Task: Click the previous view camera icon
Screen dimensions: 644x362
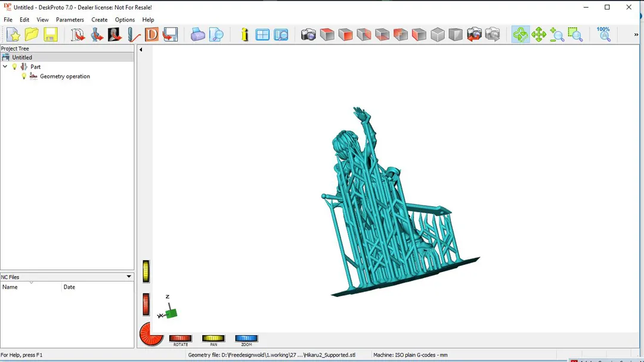Action: [x=475, y=35]
